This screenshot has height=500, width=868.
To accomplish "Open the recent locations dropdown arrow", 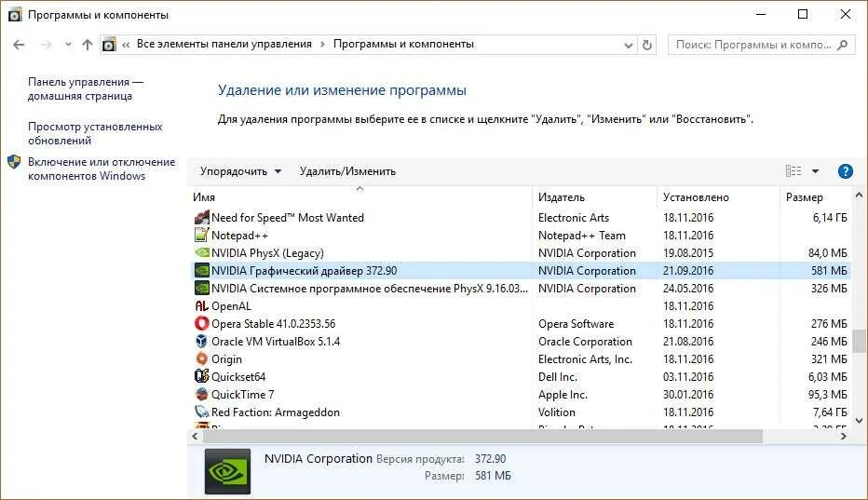I will [x=68, y=45].
